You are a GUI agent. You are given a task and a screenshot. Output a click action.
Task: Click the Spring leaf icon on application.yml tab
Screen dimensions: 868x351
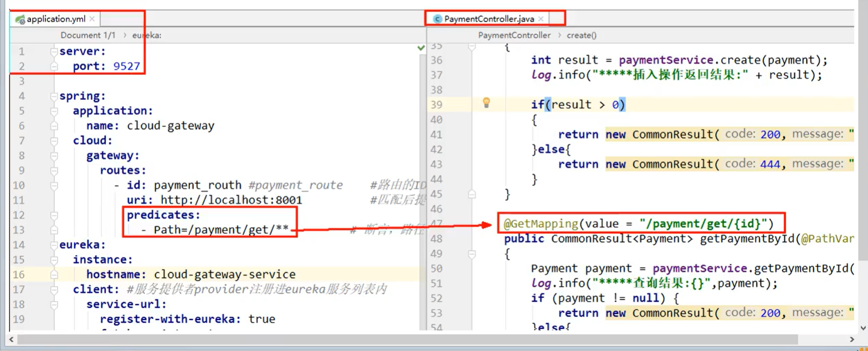pos(20,19)
